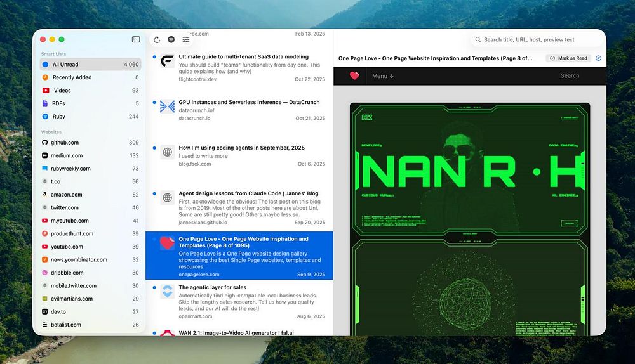The width and height of the screenshot is (635, 364).
Task: Click the dribbble.com favicon icon
Action: click(44, 273)
